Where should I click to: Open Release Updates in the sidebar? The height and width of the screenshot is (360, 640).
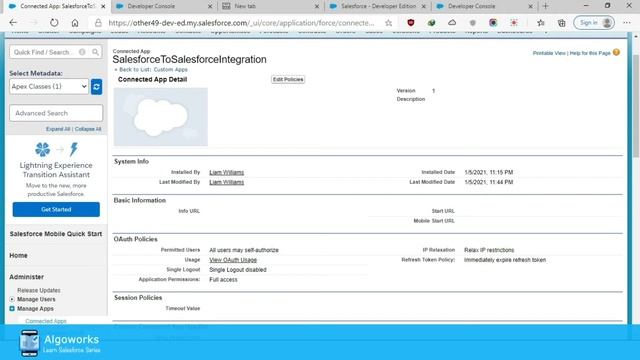pyautogui.click(x=39, y=290)
